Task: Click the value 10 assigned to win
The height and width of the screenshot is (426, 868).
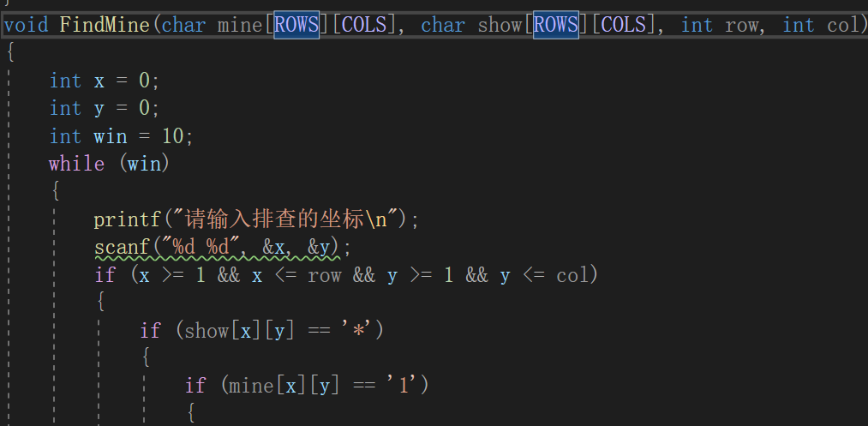Action: pyautogui.click(x=173, y=136)
